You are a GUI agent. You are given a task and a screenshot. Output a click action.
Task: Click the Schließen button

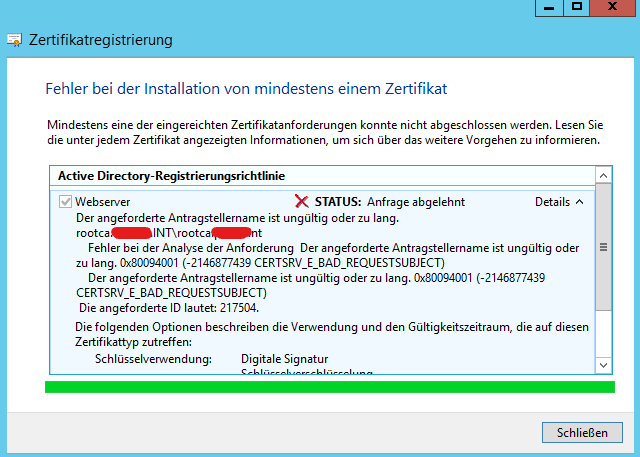(x=582, y=432)
